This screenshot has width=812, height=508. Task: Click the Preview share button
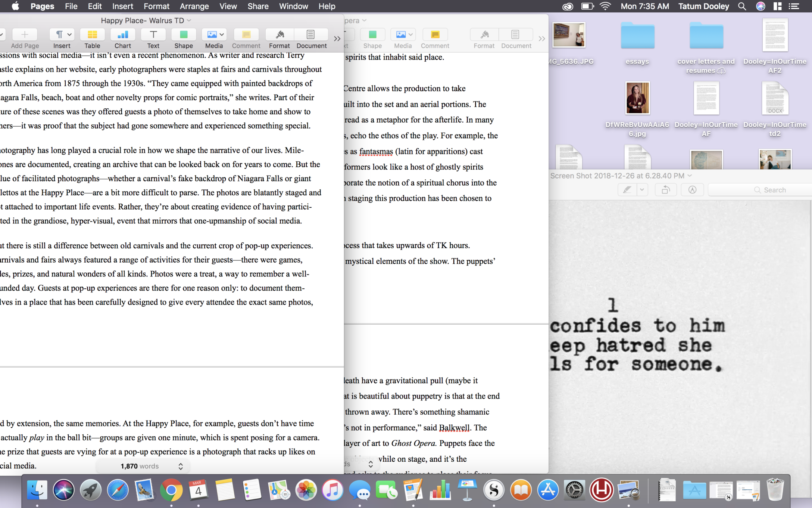[665, 190]
